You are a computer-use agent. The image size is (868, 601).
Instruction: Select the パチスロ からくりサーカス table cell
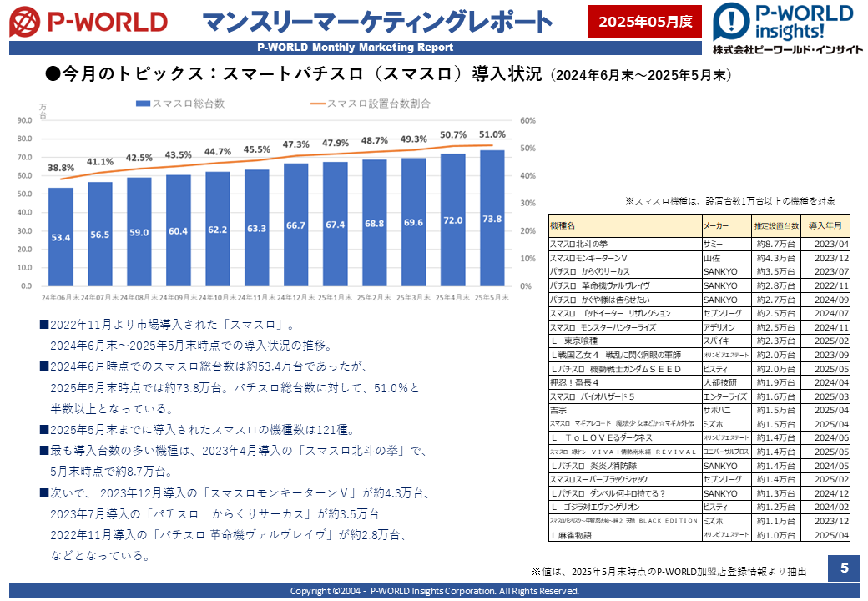click(625, 272)
